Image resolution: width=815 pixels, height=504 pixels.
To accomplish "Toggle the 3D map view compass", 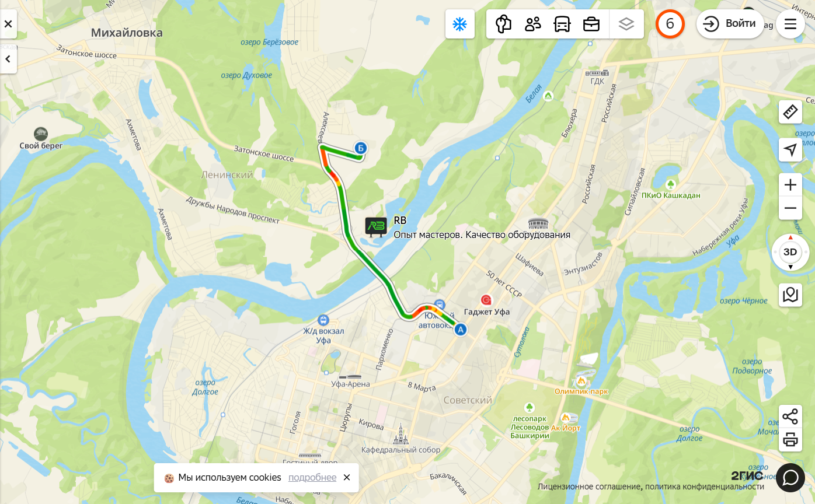I will click(x=790, y=252).
